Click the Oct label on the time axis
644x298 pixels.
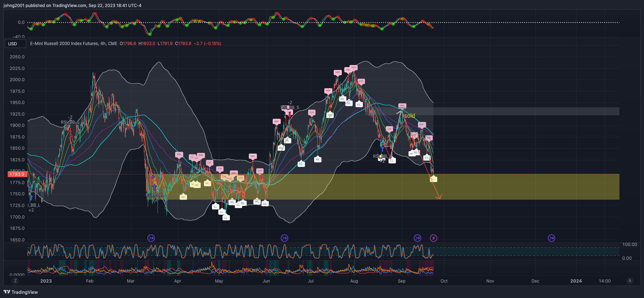pos(444,281)
